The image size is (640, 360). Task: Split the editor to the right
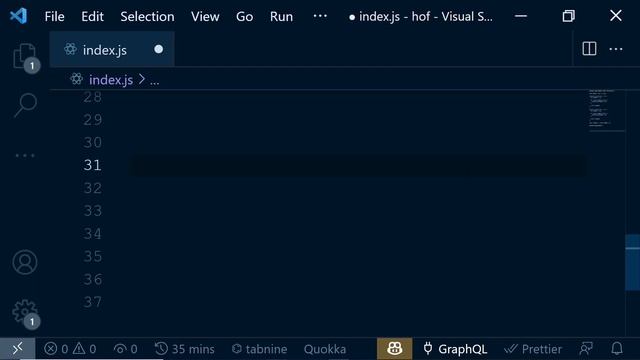pos(589,49)
